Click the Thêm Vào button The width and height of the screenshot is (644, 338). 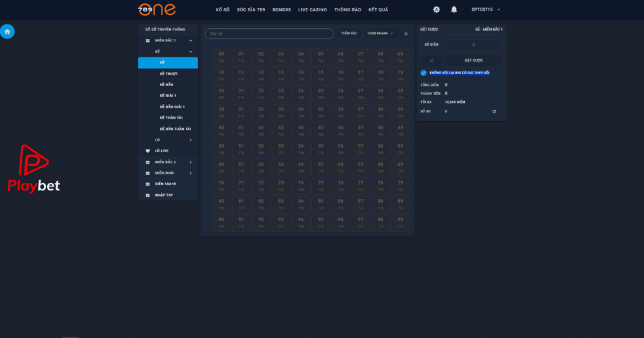(x=348, y=33)
